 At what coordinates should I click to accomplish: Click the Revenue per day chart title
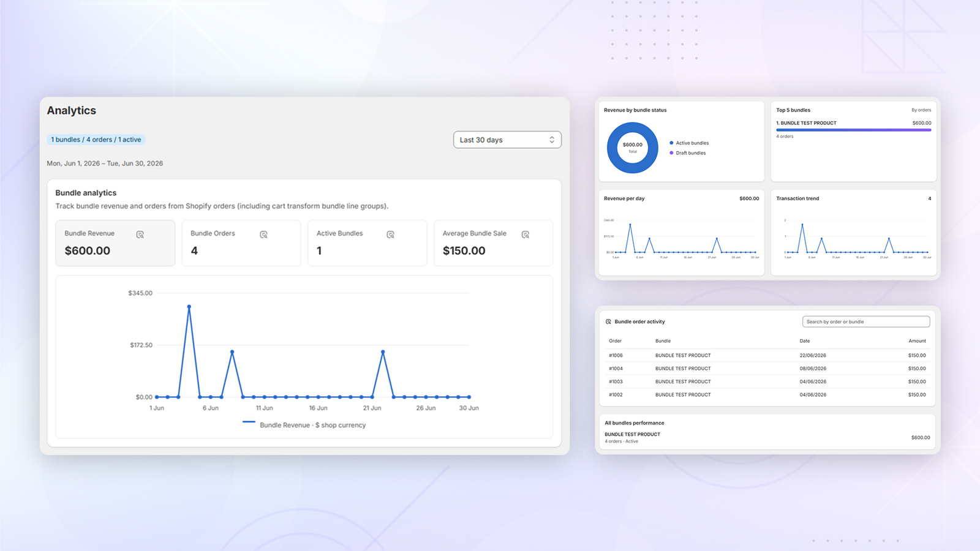[624, 198]
